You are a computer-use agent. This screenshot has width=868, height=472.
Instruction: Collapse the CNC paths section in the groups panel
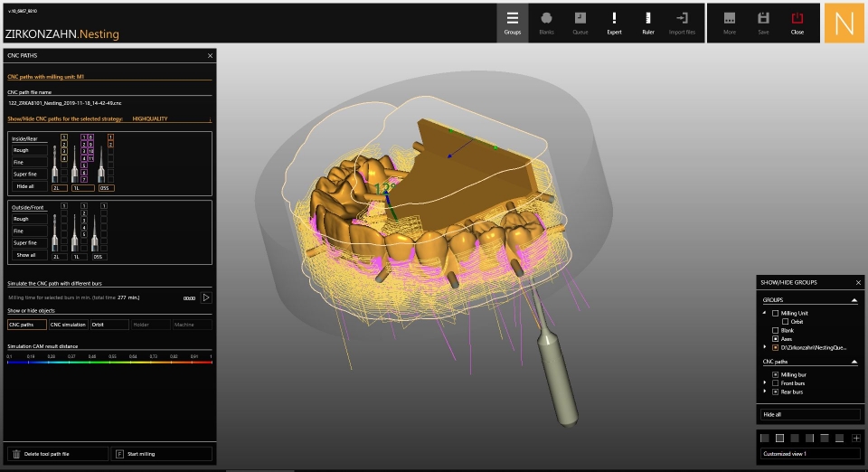point(854,362)
